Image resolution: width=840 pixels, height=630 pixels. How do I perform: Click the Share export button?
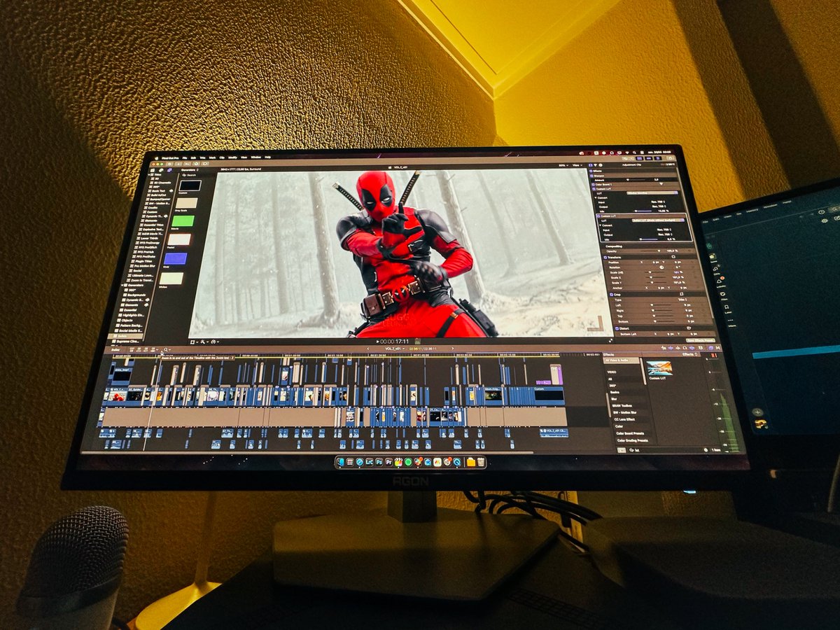click(x=671, y=158)
